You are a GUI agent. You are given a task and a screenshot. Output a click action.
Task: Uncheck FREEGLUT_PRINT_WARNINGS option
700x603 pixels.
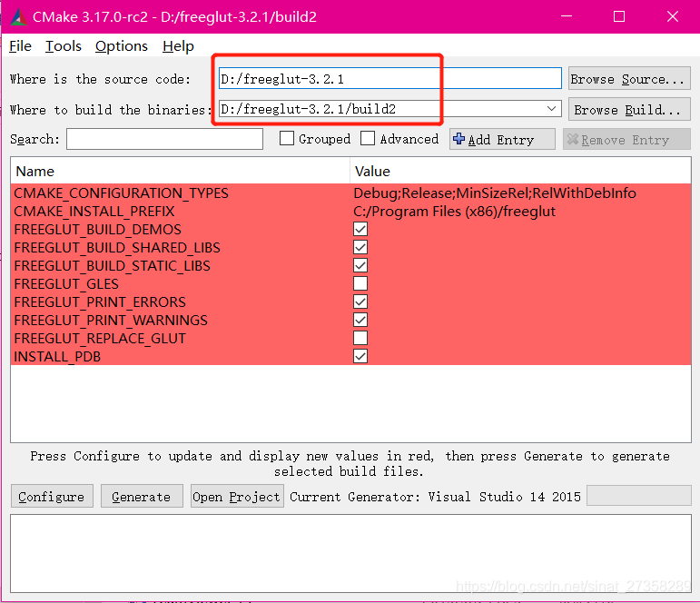point(360,320)
